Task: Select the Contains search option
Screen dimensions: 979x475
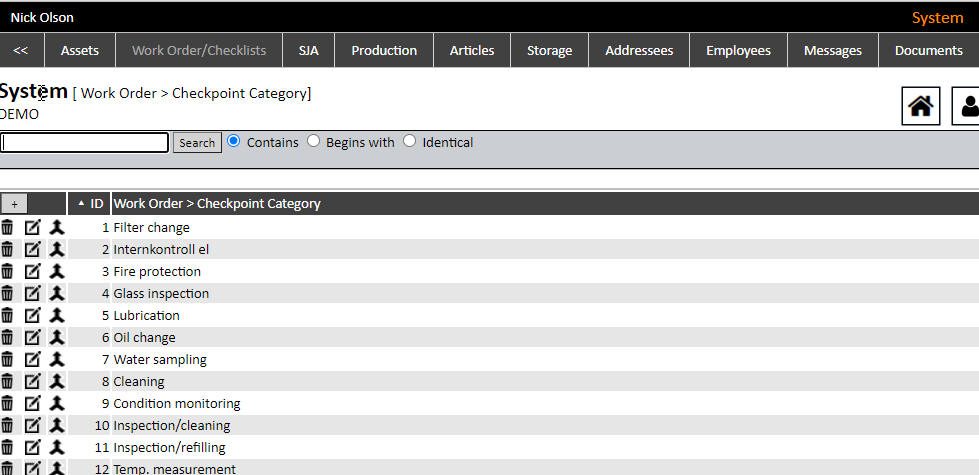Action: click(234, 142)
